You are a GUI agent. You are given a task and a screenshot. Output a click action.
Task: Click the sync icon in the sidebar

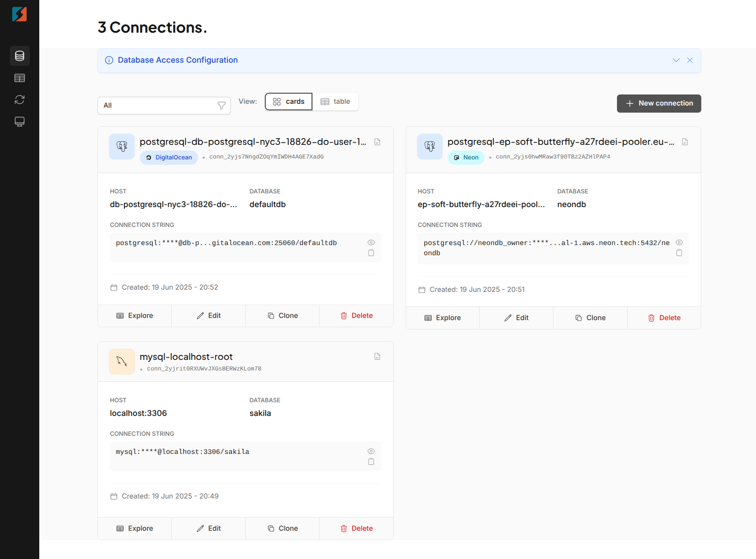pyautogui.click(x=19, y=100)
